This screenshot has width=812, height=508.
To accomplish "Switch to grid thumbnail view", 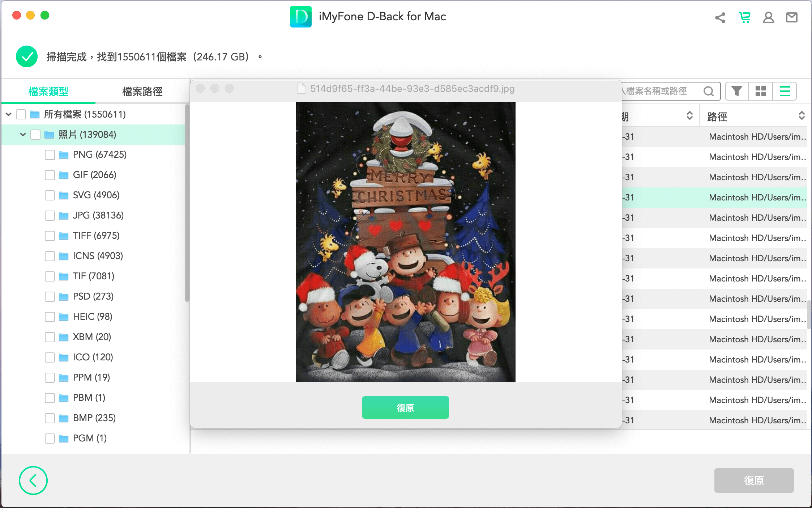I will [761, 91].
